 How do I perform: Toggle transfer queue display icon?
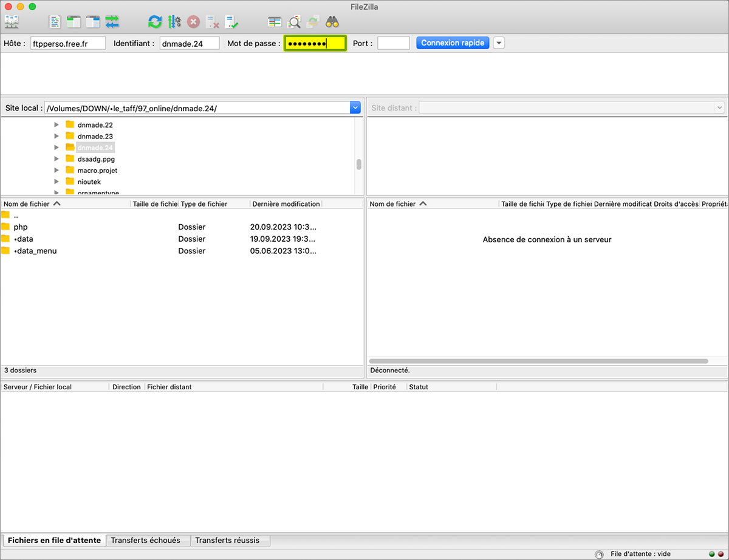(112, 22)
